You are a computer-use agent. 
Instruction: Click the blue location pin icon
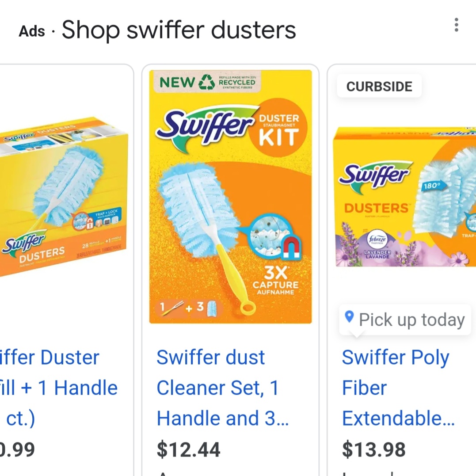click(x=349, y=316)
